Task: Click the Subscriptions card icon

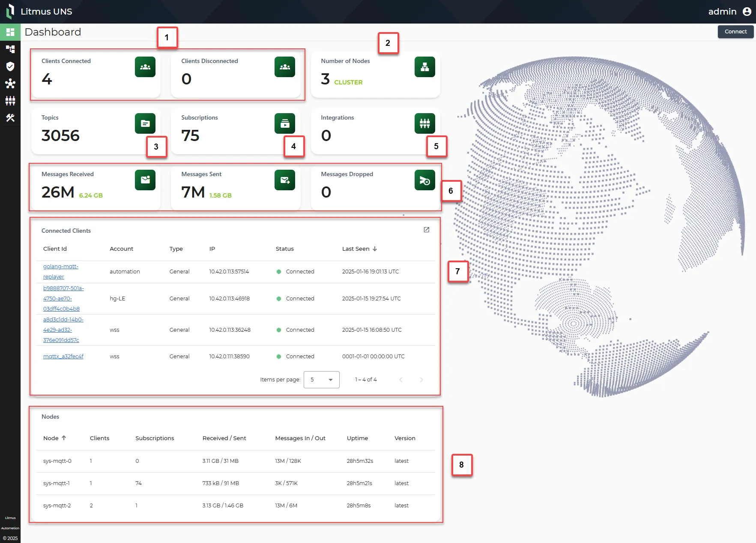Action: click(x=285, y=123)
